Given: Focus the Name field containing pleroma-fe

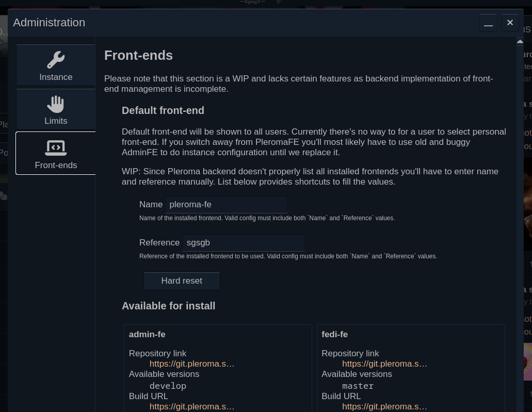Looking at the screenshot, I should click(x=226, y=205).
